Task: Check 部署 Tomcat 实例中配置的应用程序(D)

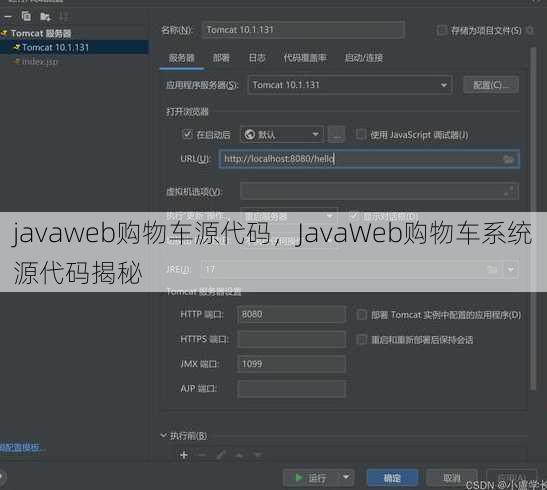Action: click(x=361, y=315)
